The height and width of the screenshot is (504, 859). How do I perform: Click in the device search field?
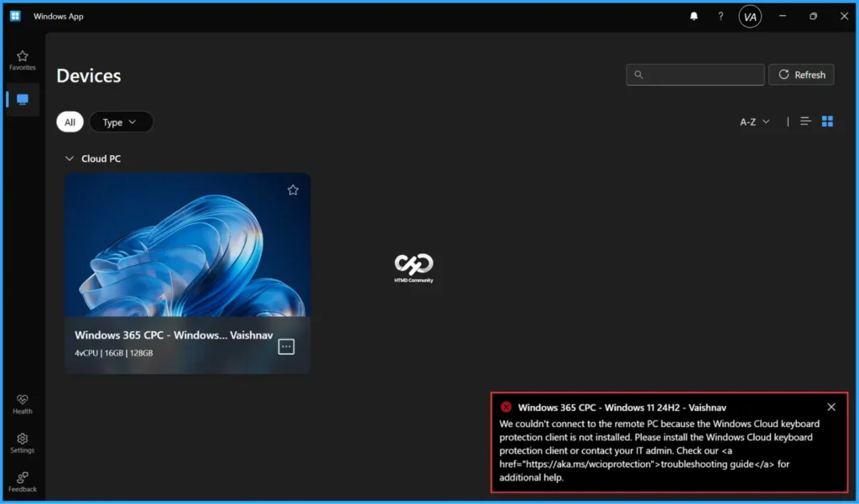pyautogui.click(x=695, y=75)
